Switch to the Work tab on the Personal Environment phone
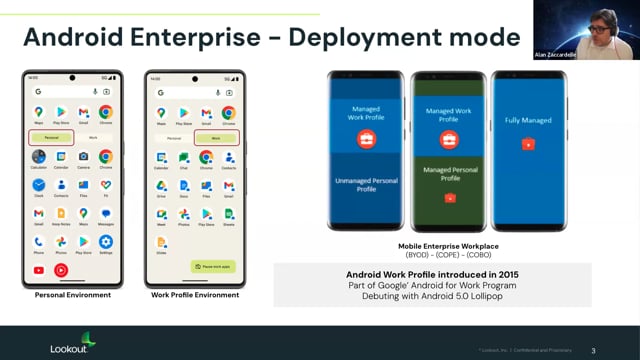The height and width of the screenshot is (360, 640). coord(93,138)
